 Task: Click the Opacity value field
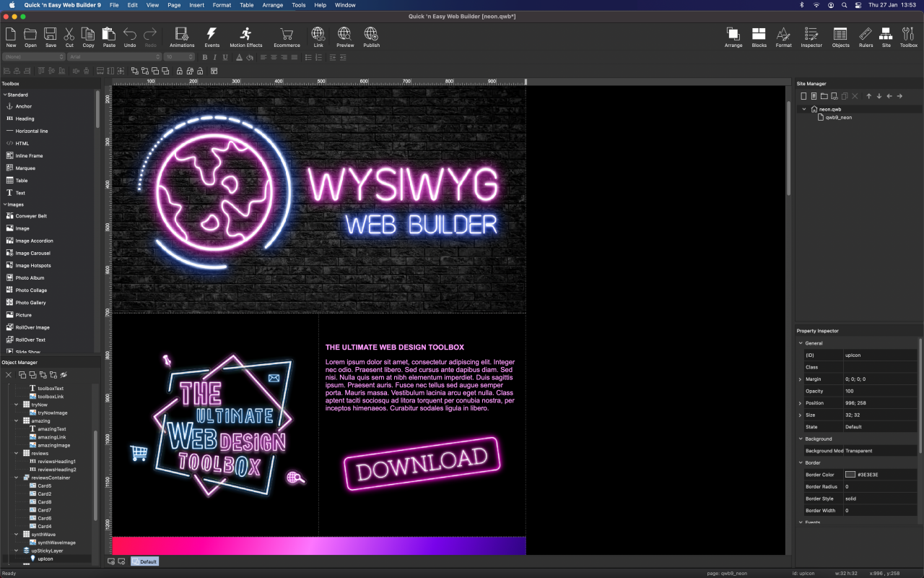coord(880,391)
